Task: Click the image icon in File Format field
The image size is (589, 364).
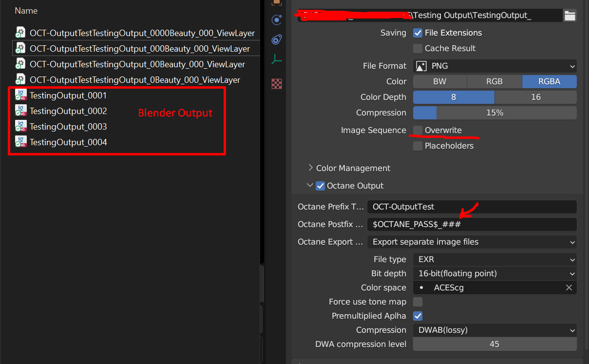Action: [x=422, y=66]
